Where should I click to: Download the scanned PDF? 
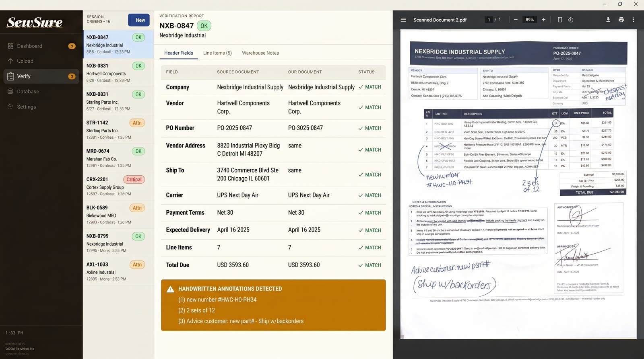(608, 20)
